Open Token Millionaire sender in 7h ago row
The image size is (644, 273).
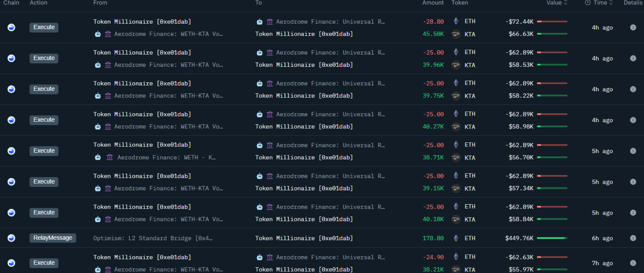coord(142,257)
